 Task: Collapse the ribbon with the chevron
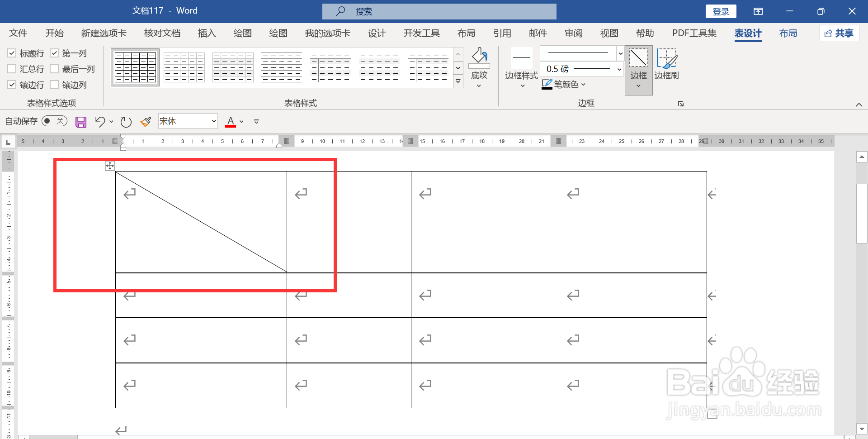pos(859,105)
